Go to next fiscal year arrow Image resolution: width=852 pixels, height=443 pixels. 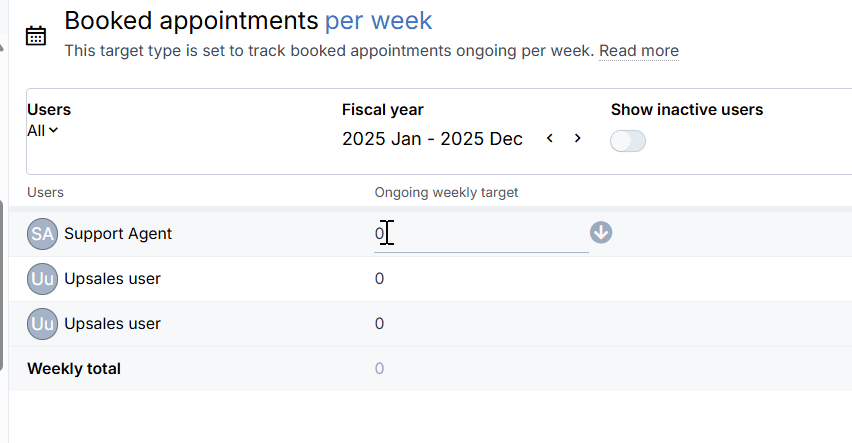coord(578,139)
